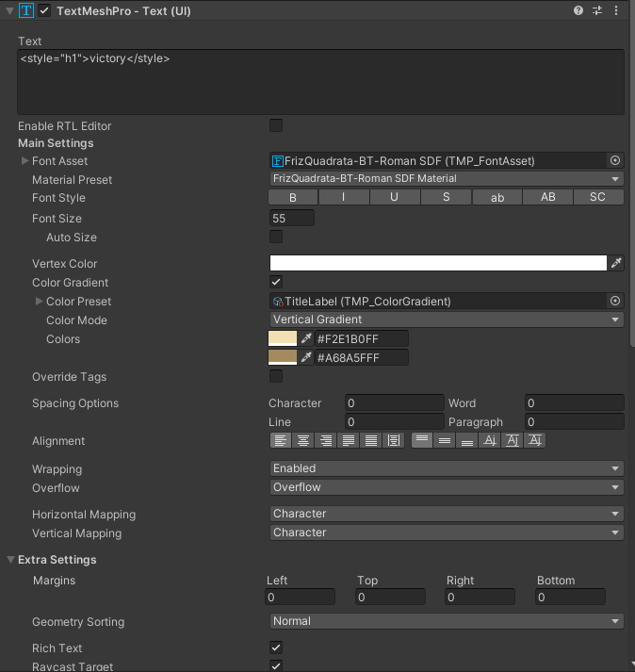Open the component three-dot context menu
The width and height of the screenshot is (635, 672).
[617, 10]
